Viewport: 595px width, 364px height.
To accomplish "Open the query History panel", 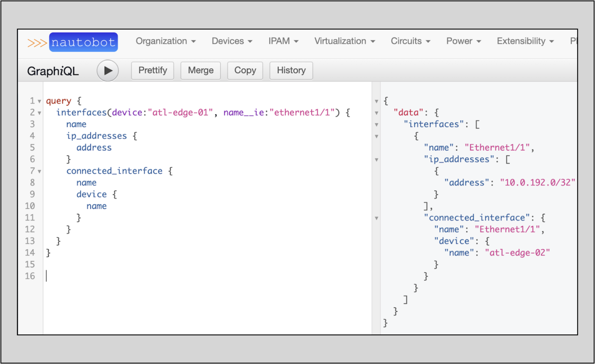I will tap(291, 70).
